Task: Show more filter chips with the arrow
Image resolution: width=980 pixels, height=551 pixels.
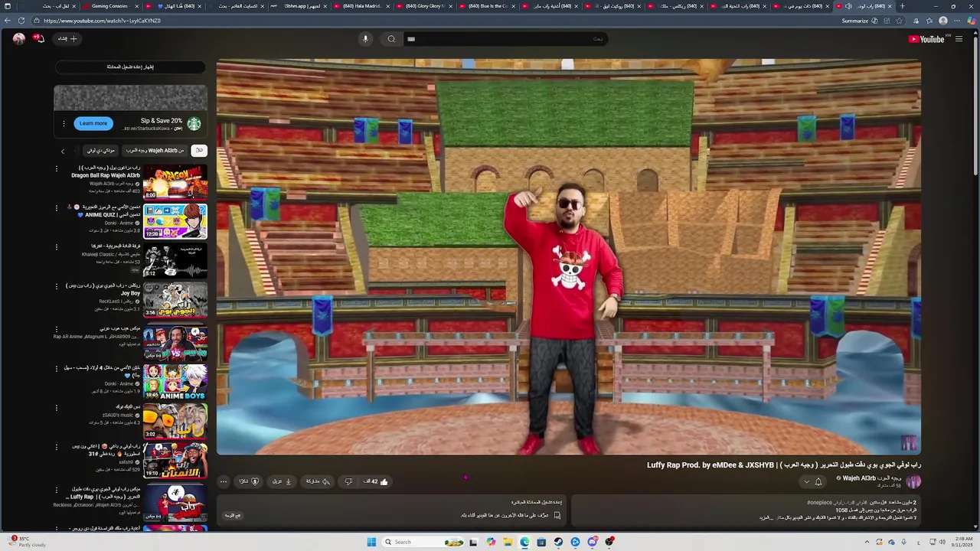Action: click(x=63, y=151)
